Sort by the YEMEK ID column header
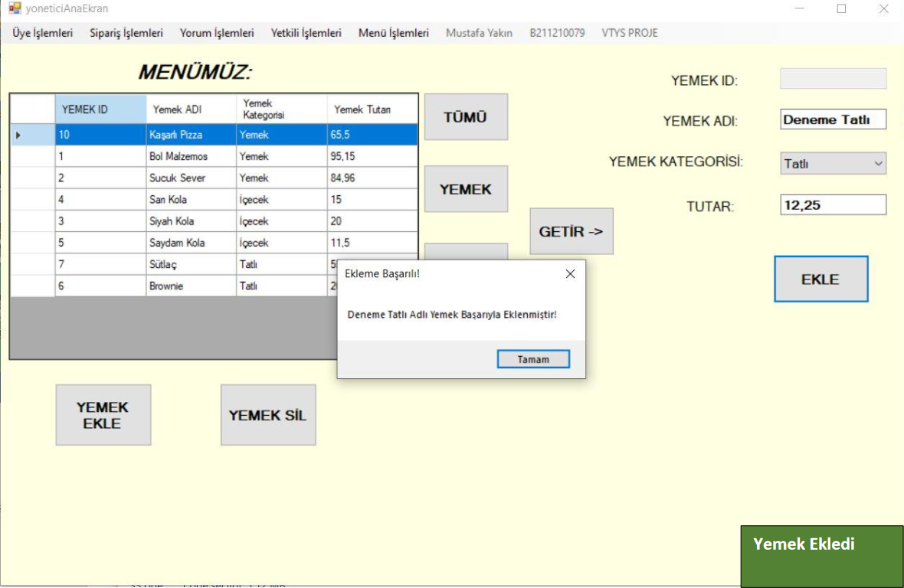 100,109
